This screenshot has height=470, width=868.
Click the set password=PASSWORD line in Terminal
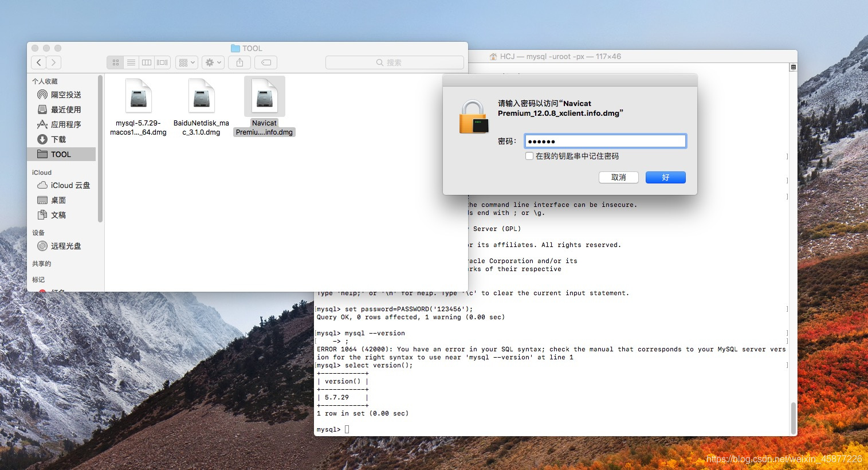point(395,309)
